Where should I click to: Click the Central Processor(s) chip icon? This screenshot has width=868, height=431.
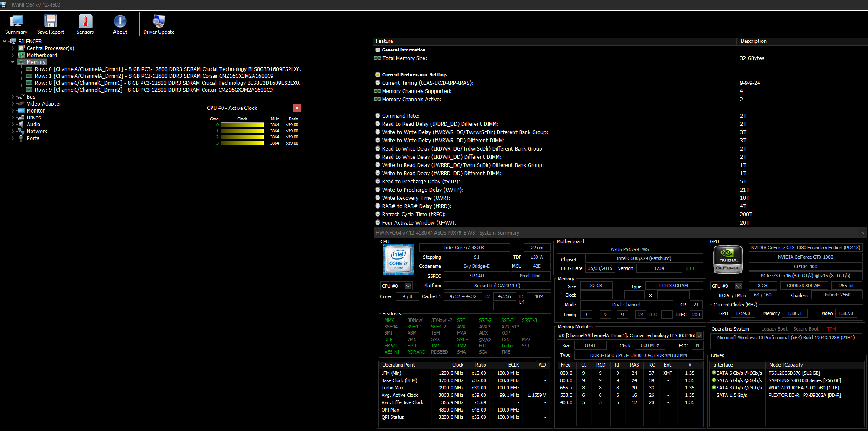pos(21,48)
